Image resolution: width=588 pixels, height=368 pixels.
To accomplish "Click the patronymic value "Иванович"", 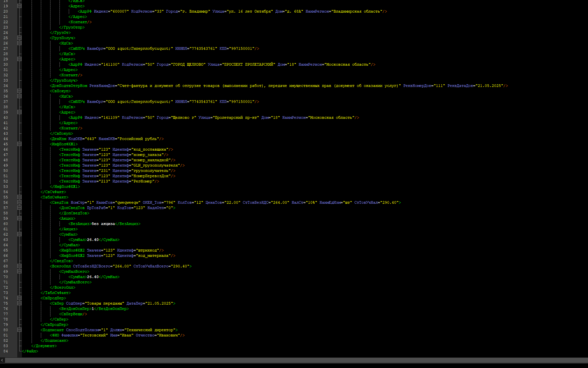I will click(168, 335).
